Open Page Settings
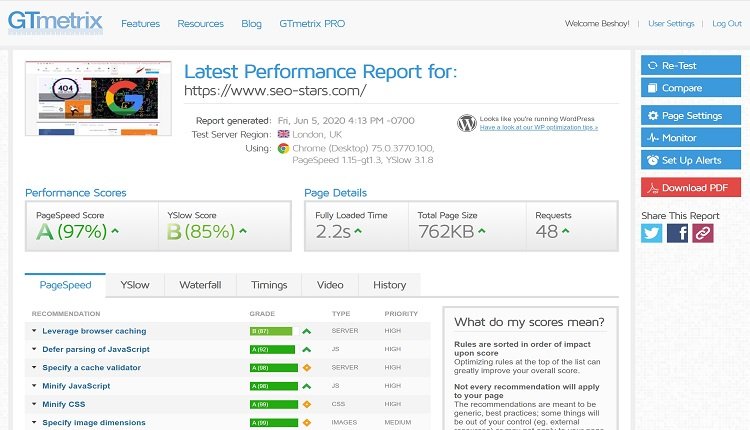Screen dimensions: 750x430 pyautogui.click(x=690, y=115)
